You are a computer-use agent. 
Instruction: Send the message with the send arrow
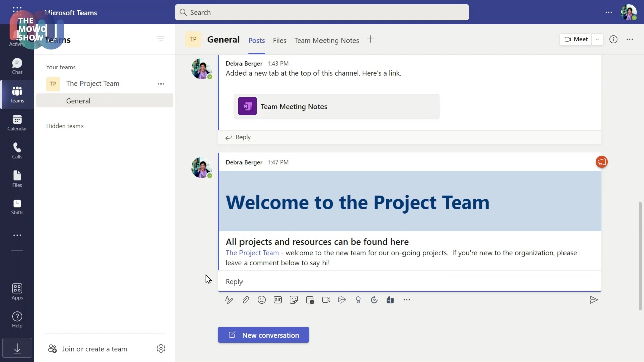pos(593,300)
